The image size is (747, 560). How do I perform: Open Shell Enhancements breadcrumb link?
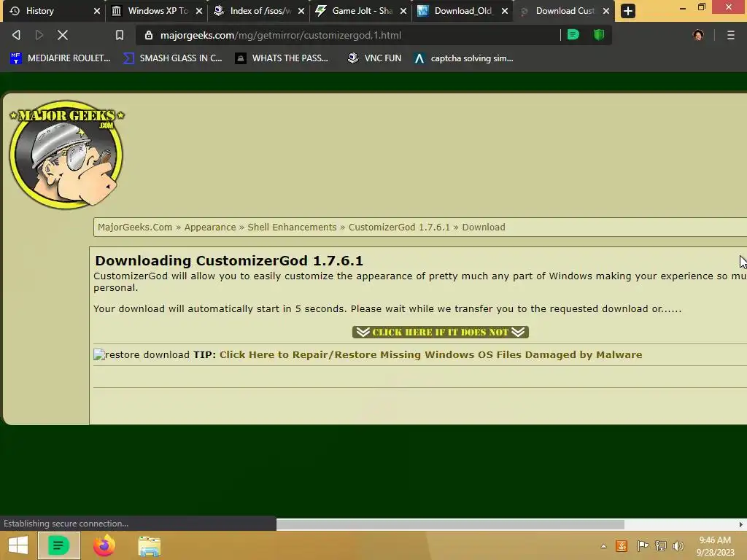[x=292, y=227]
